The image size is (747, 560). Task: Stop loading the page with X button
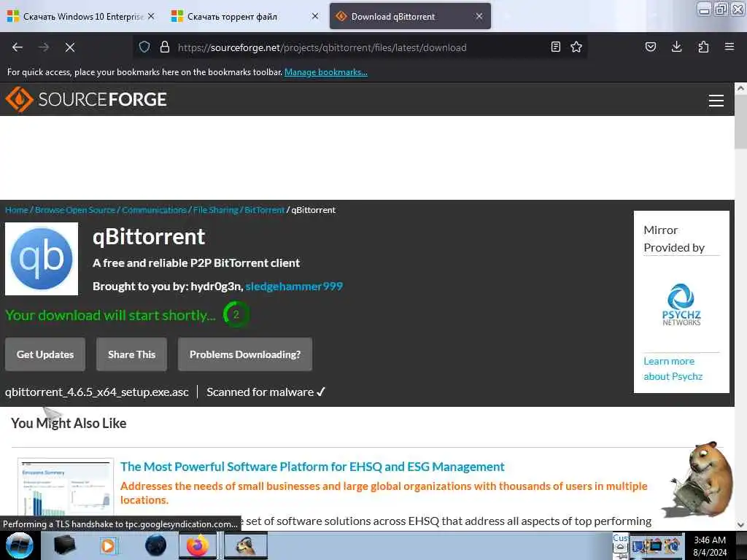[x=70, y=47]
